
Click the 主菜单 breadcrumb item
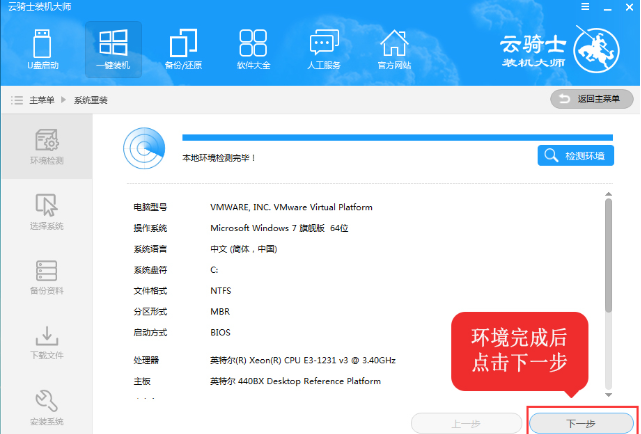coord(42,100)
